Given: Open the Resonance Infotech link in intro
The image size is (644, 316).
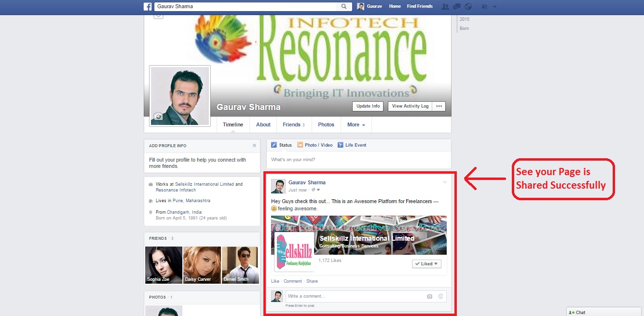Looking at the screenshot, I should pyautogui.click(x=176, y=190).
